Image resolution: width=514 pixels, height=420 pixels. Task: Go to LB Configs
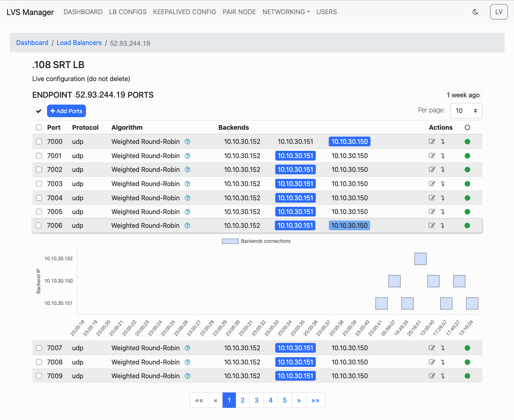[x=128, y=12]
